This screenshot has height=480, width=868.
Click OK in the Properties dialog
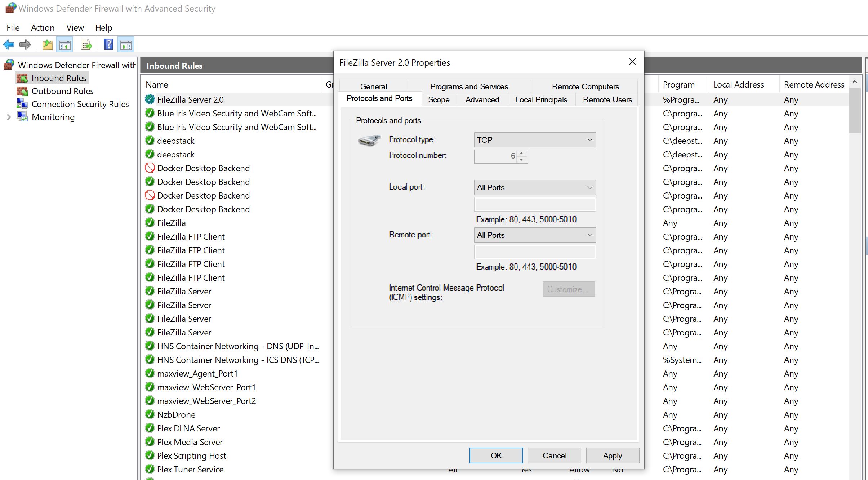tap(496, 455)
